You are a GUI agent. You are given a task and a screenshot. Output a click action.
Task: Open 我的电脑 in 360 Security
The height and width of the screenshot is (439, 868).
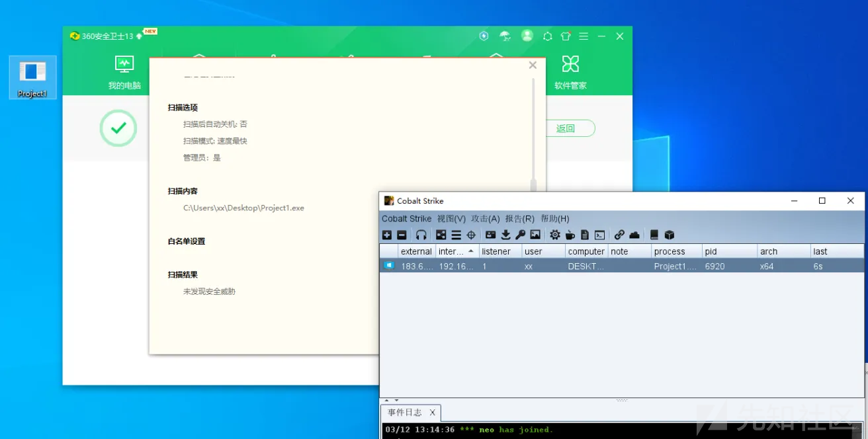pyautogui.click(x=124, y=73)
